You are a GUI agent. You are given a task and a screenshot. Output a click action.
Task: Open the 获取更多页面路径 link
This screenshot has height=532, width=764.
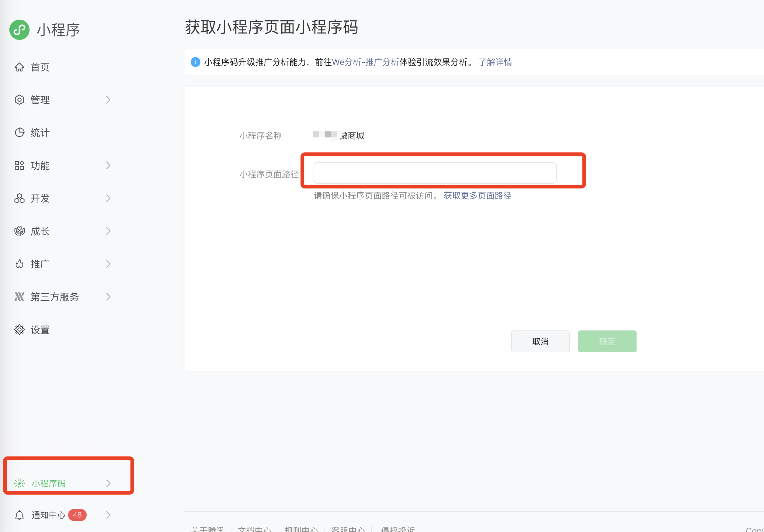pyautogui.click(x=477, y=195)
